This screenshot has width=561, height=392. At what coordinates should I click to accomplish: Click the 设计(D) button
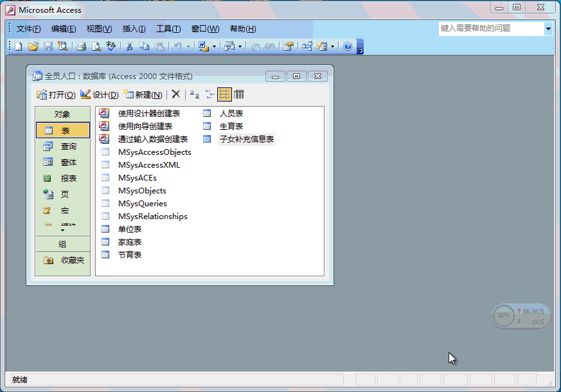coord(100,94)
